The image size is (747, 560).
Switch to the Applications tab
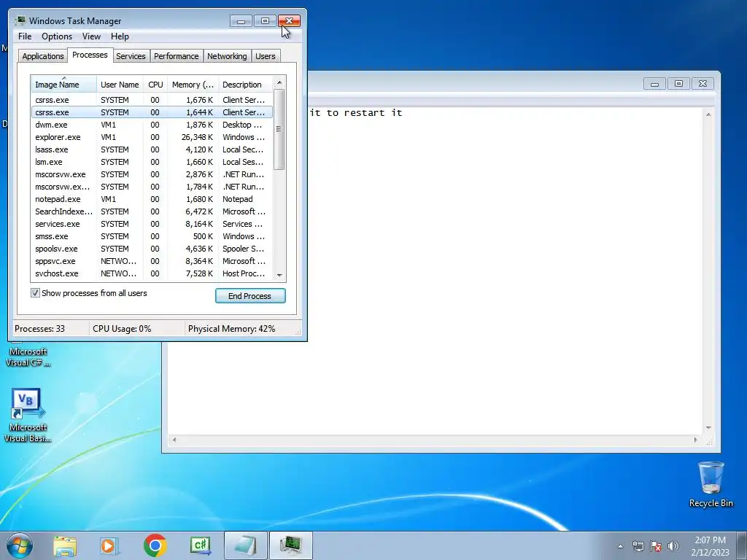43,56
